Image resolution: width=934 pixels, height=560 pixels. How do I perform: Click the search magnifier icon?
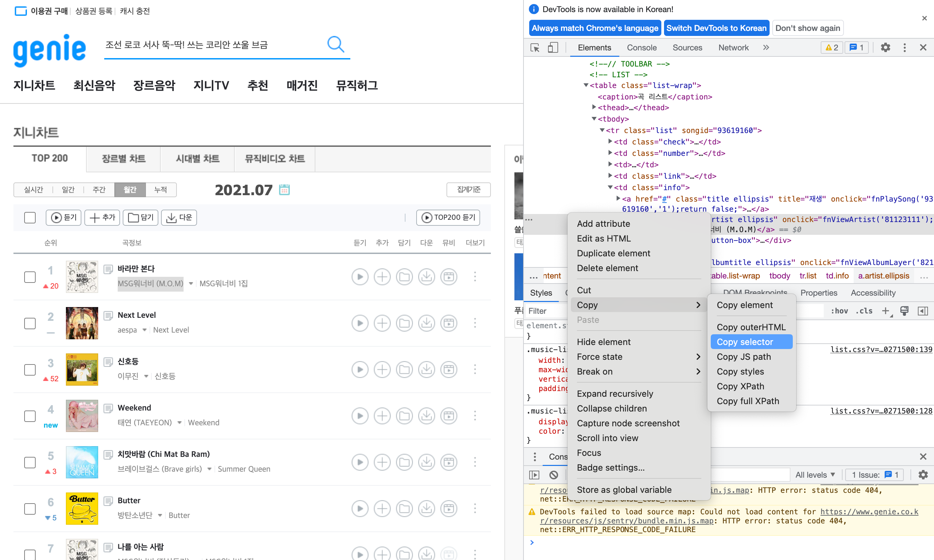pos(336,45)
